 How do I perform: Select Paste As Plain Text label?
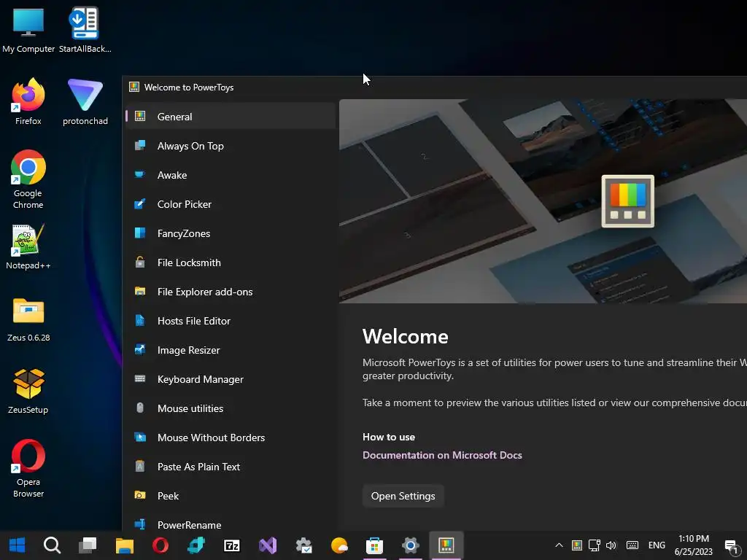click(x=198, y=467)
